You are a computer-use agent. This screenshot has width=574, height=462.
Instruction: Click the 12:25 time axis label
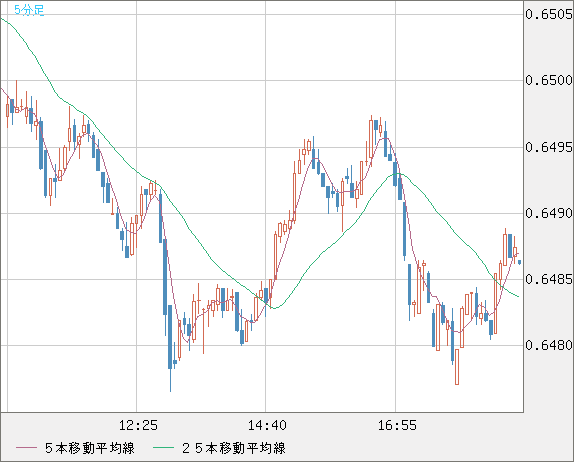click(138, 425)
